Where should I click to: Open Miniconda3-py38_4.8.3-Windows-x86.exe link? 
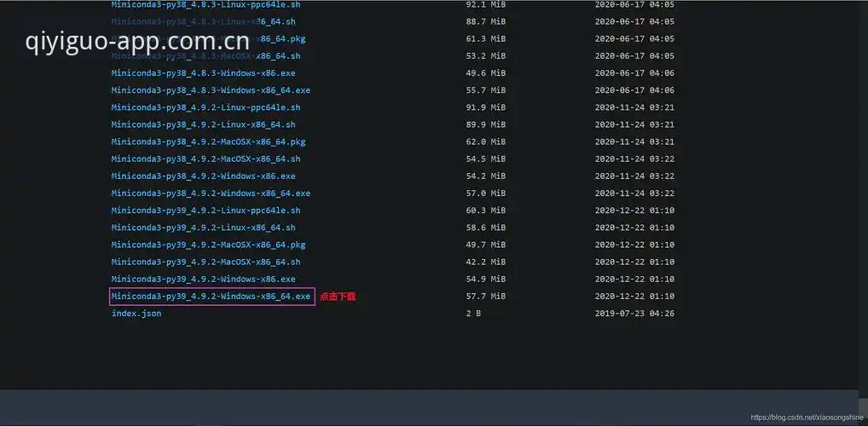[x=203, y=73]
